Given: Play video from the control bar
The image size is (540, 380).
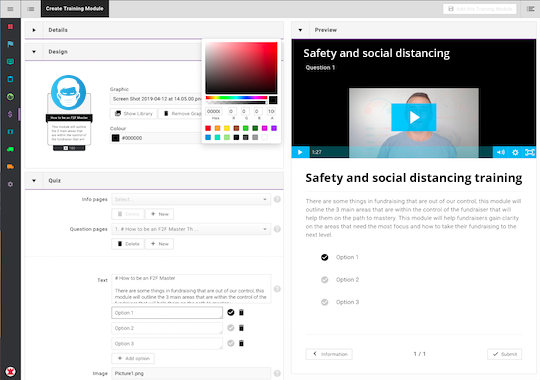Looking at the screenshot, I should point(300,152).
